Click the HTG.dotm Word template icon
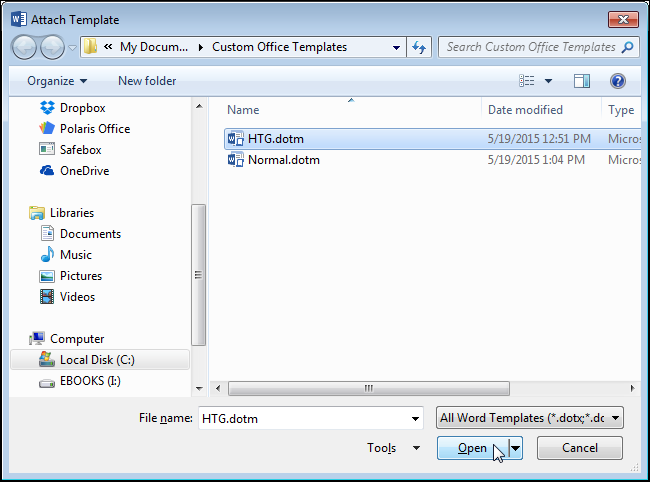 236,138
